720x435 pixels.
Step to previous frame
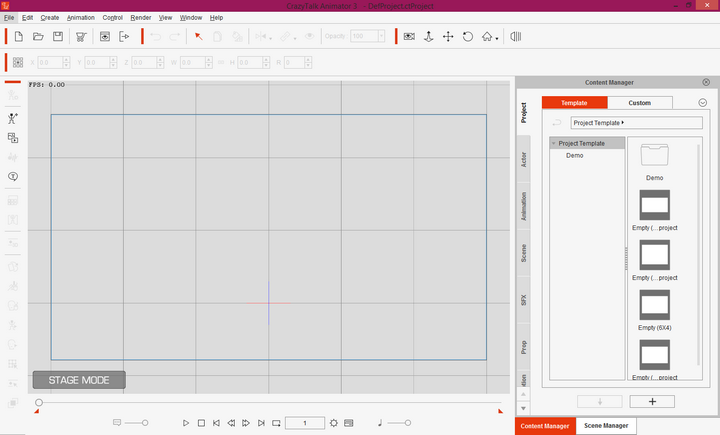pos(231,423)
